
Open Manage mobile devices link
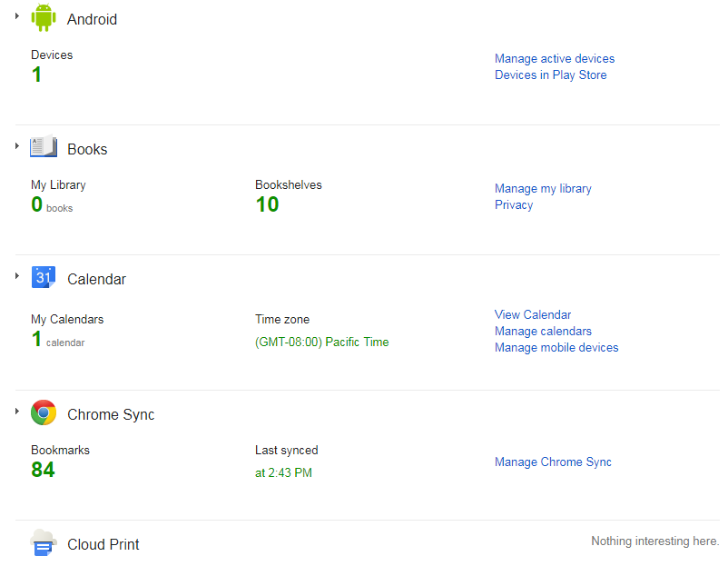pyautogui.click(x=556, y=347)
